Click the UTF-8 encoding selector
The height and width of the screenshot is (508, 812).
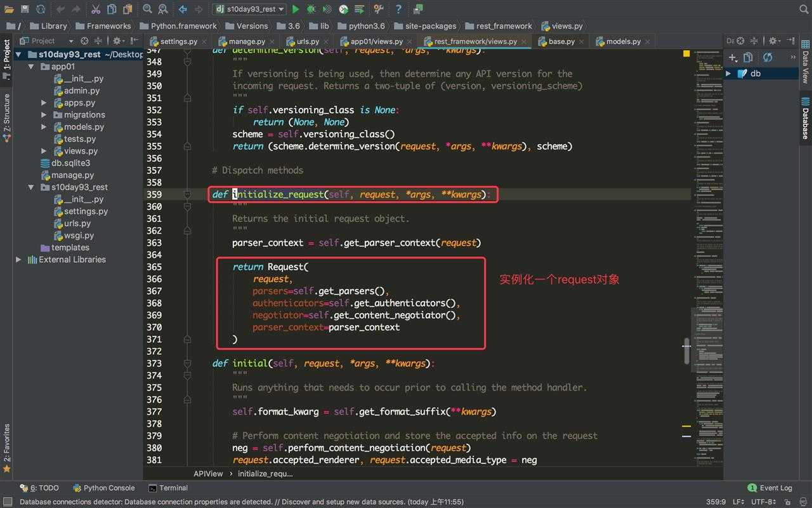coord(763,502)
